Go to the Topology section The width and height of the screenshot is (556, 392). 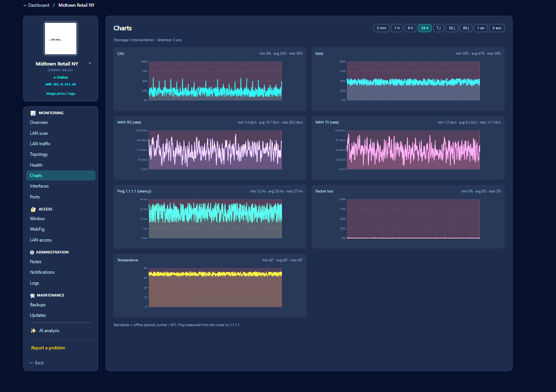click(39, 154)
